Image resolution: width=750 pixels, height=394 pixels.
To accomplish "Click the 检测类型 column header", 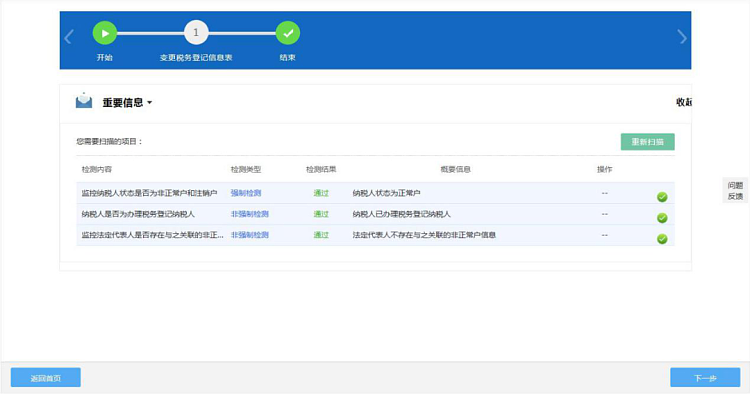I will (246, 169).
